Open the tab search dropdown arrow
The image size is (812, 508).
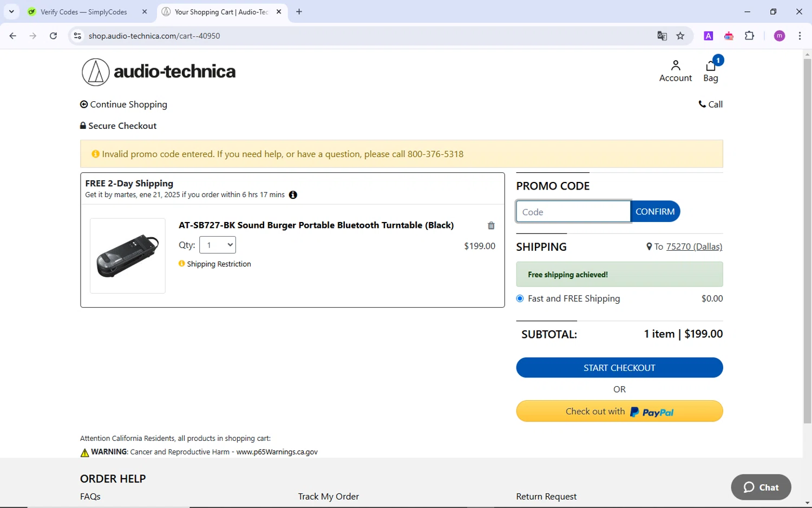click(11, 11)
